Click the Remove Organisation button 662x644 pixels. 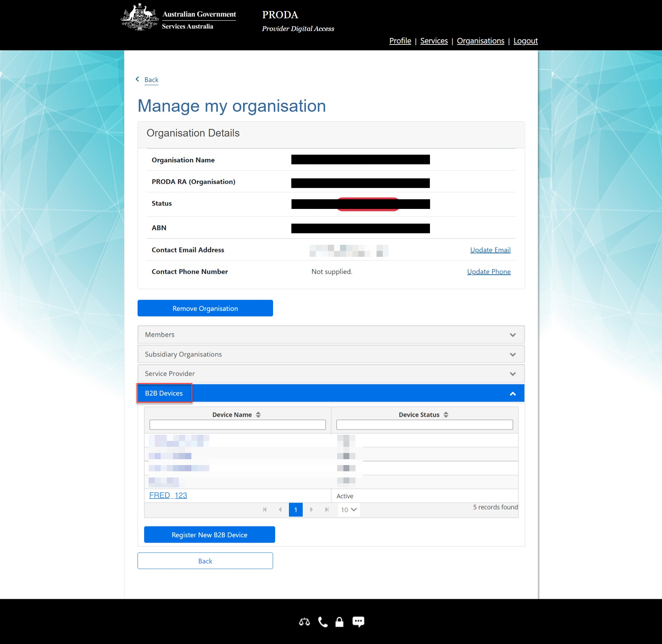click(x=205, y=308)
